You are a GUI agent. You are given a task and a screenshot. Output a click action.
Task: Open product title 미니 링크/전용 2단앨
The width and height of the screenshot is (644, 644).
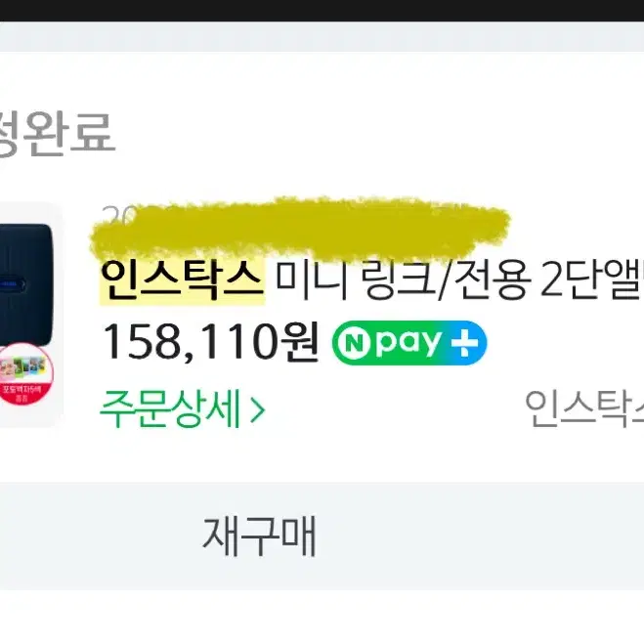(x=458, y=281)
